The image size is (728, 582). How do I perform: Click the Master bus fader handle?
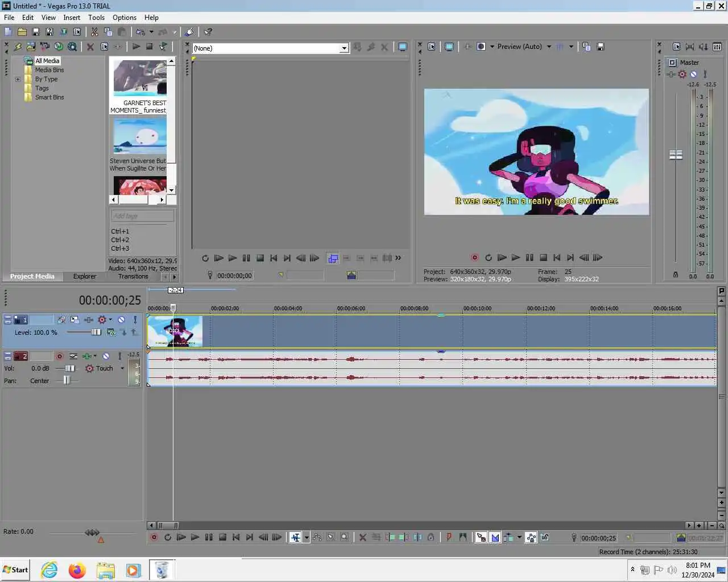[x=676, y=155]
